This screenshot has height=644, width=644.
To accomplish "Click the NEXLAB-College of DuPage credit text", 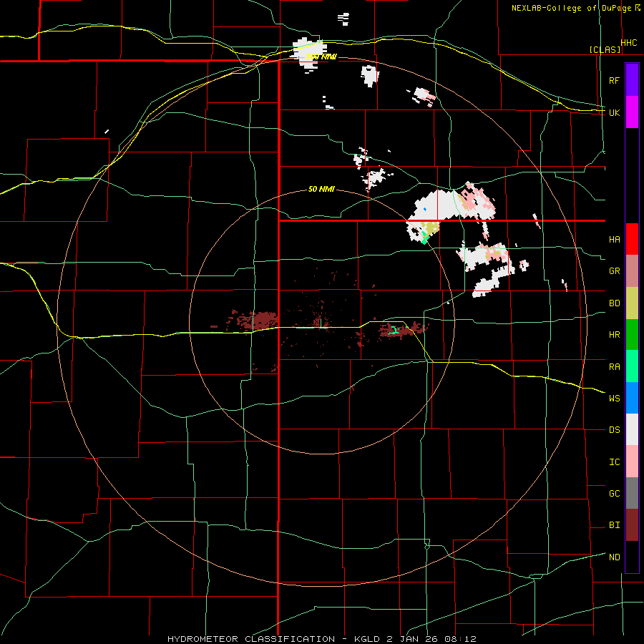I will pyautogui.click(x=571, y=8).
